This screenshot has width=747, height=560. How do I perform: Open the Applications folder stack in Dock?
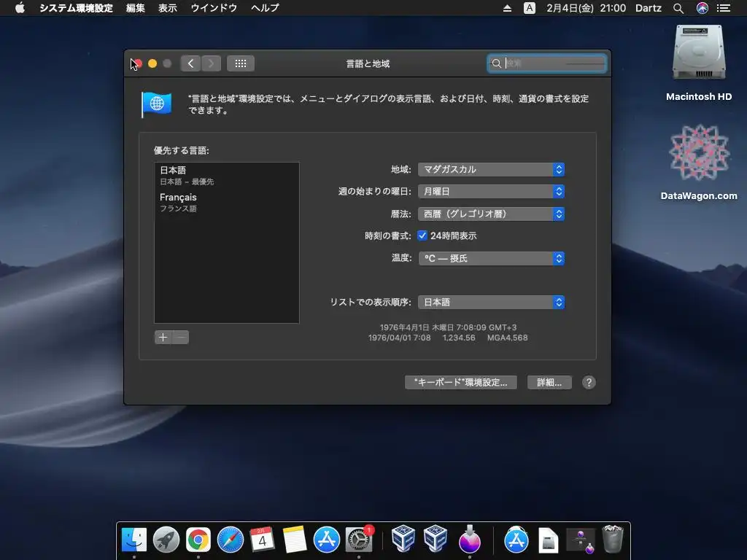tap(516, 540)
